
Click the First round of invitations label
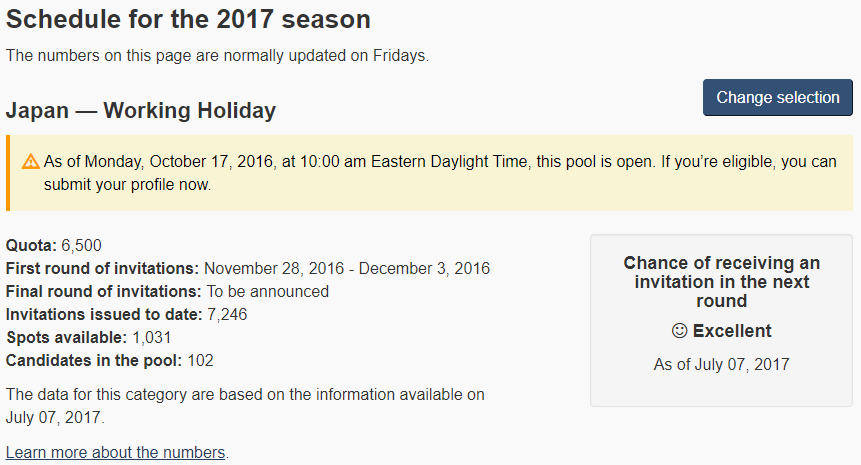103,268
